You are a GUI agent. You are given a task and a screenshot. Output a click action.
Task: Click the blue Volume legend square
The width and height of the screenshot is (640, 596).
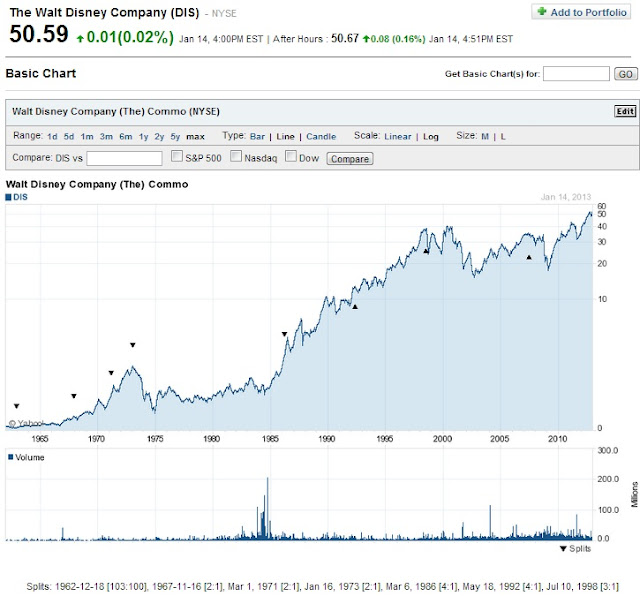coord(11,457)
